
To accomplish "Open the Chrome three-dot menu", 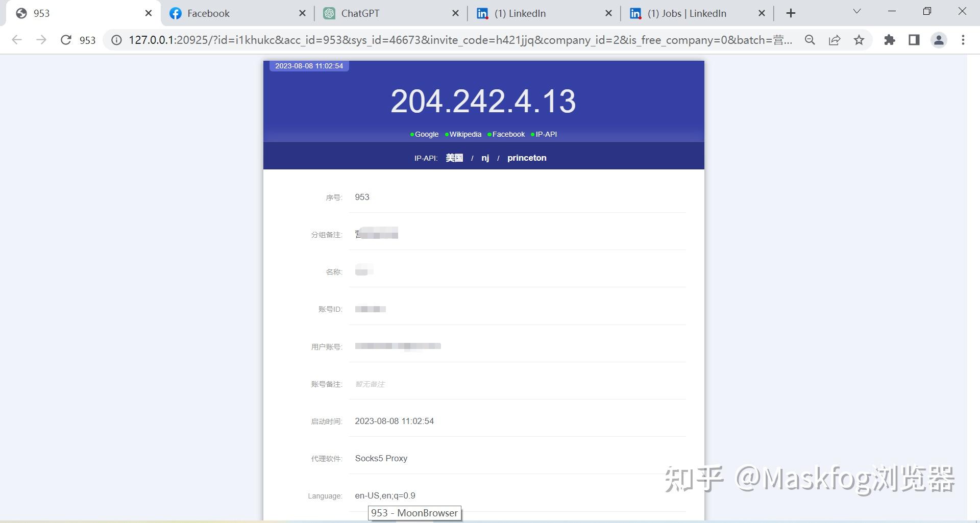I will [x=964, y=40].
